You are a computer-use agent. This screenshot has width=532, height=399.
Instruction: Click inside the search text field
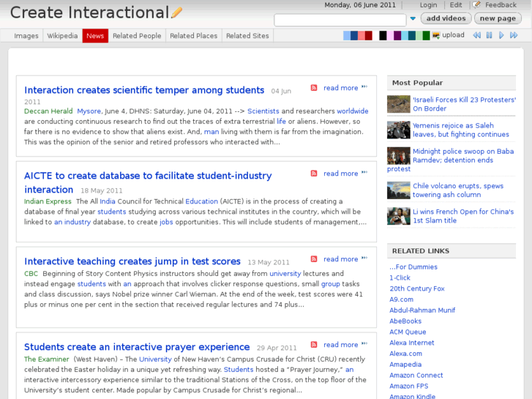[x=339, y=19]
